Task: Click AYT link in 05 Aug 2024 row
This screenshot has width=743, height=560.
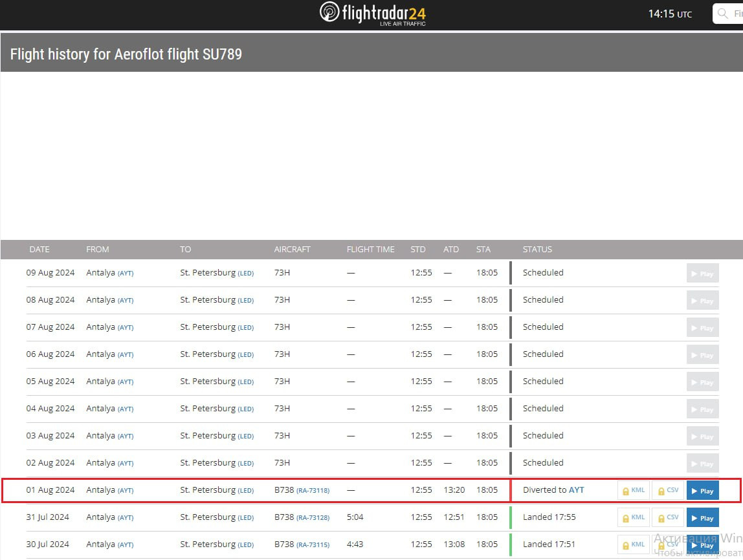Action: tap(126, 382)
